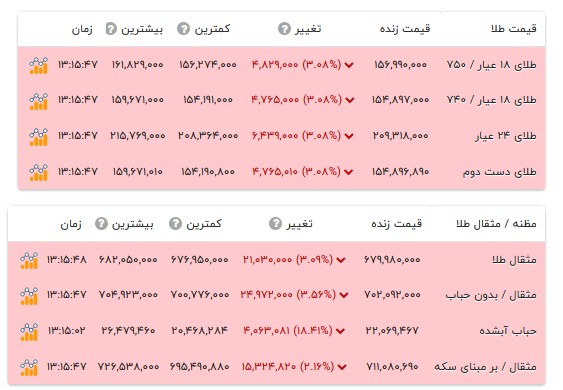Click change value ۴,۷۶۵,۰۱۰ (۳.۰۸%)
This screenshot has width=563, height=390.
click(x=297, y=172)
